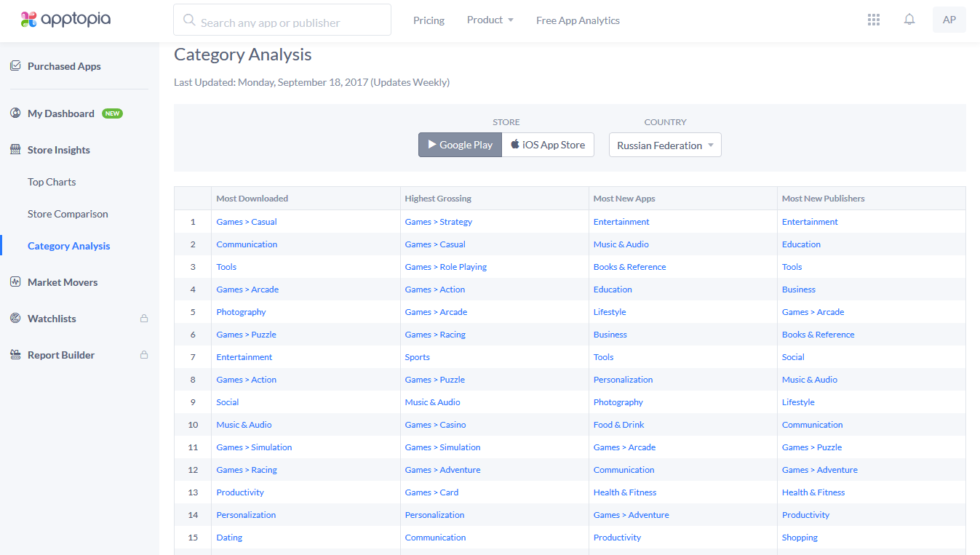Open the Pricing page link
This screenshot has height=555, width=980.
tap(429, 20)
